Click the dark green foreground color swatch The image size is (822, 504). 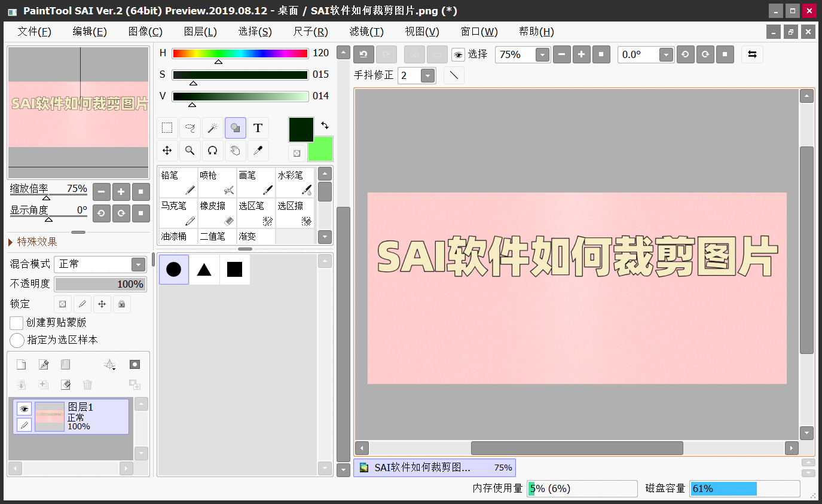click(x=301, y=130)
